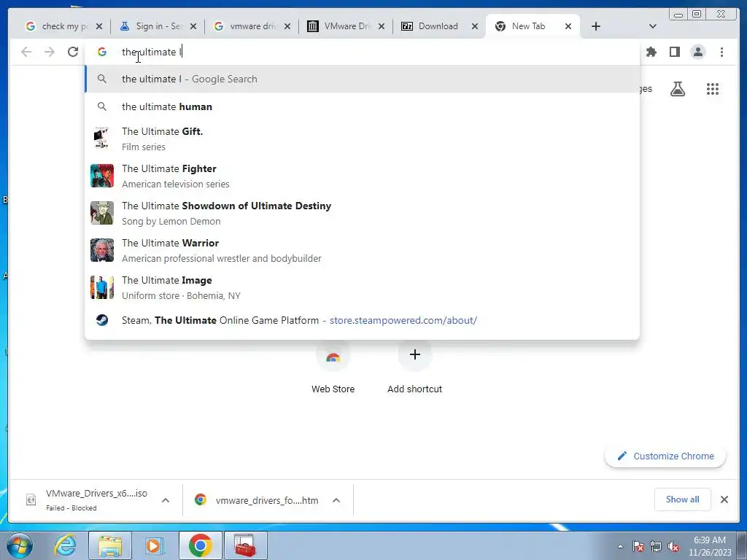Choose 'the ultimate human' suggestion
Screen dimensions: 747x560
click(362, 106)
